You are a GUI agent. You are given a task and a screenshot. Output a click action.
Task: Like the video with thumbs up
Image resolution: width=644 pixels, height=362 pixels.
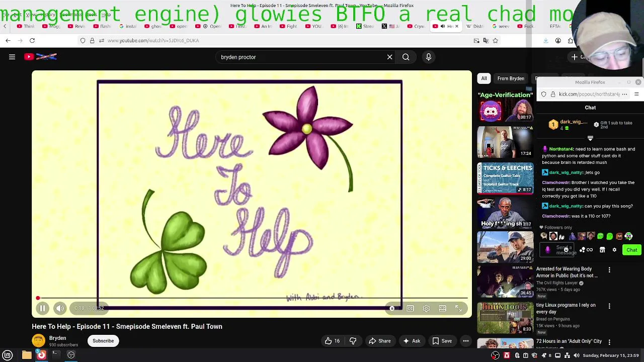point(332,341)
